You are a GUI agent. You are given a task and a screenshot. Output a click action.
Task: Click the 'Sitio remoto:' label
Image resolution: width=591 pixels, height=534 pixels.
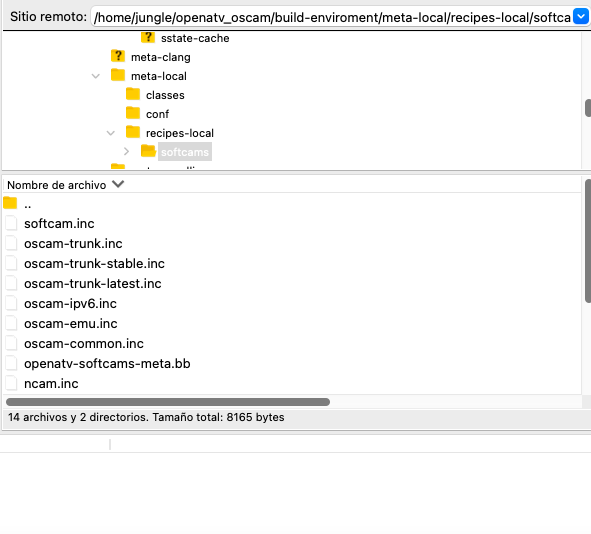(x=48, y=17)
